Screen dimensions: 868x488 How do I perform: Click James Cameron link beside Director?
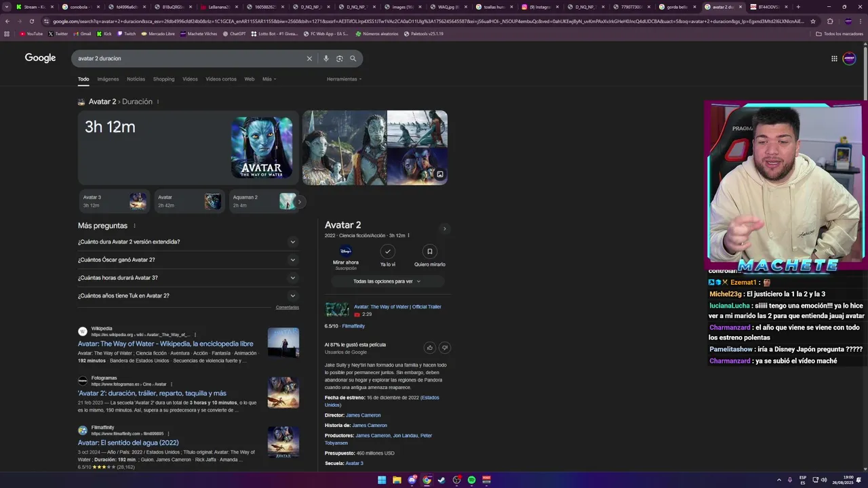(363, 415)
